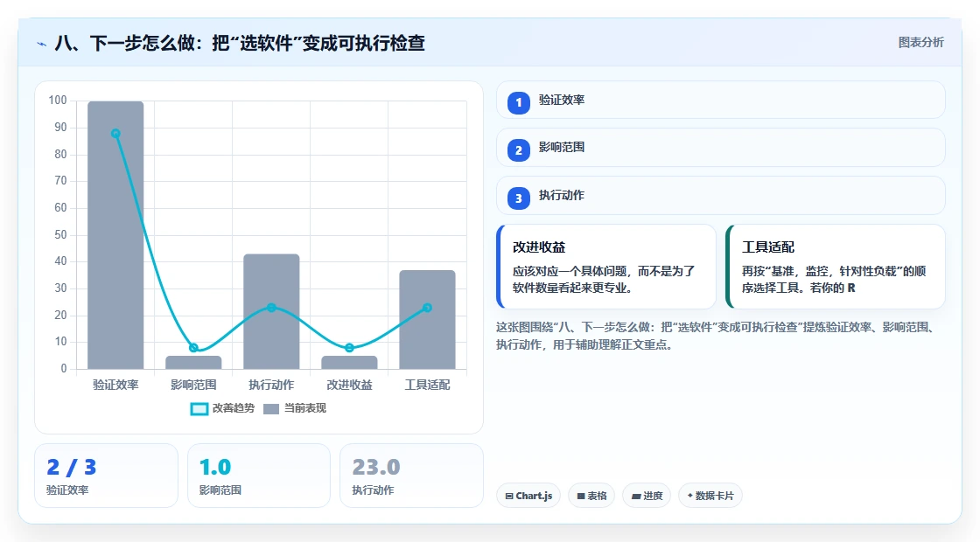Image resolution: width=980 pixels, height=542 pixels.
Task: Click the 验证效率 x-axis label
Action: (115, 386)
